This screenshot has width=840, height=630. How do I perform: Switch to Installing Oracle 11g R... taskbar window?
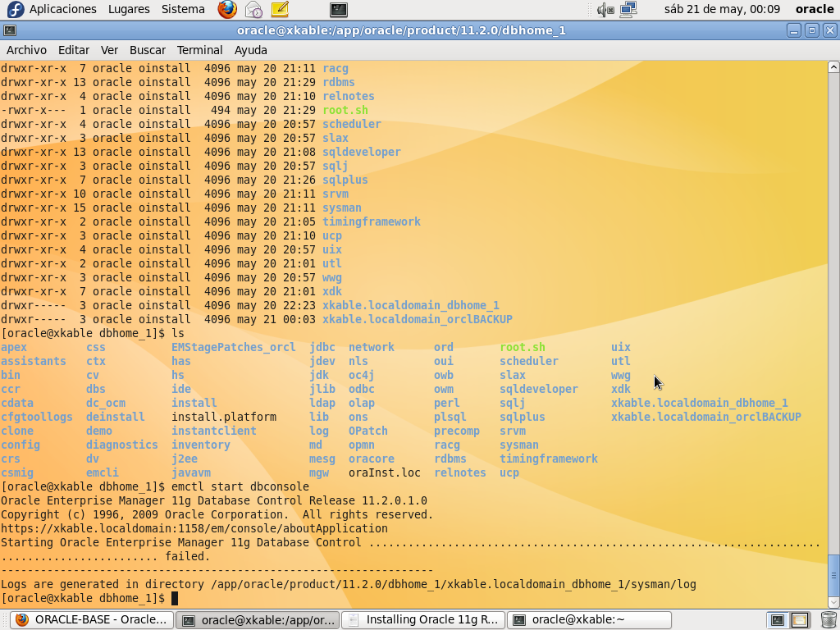pos(423,620)
